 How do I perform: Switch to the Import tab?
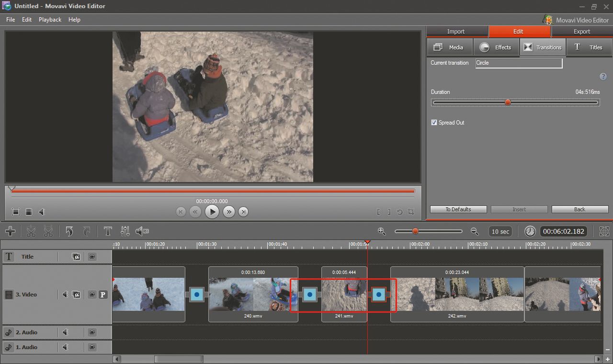pyautogui.click(x=456, y=32)
